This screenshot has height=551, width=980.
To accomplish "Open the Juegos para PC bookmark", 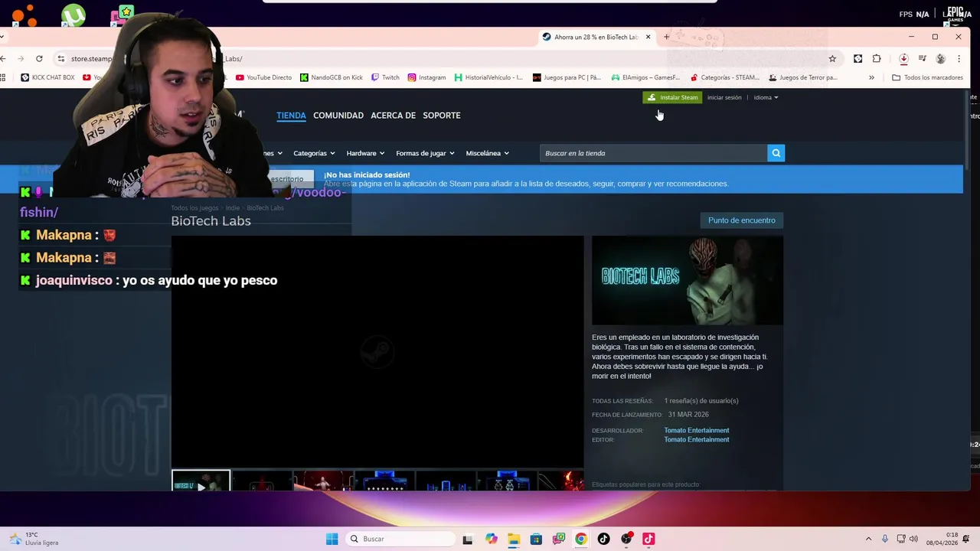I will (x=567, y=77).
